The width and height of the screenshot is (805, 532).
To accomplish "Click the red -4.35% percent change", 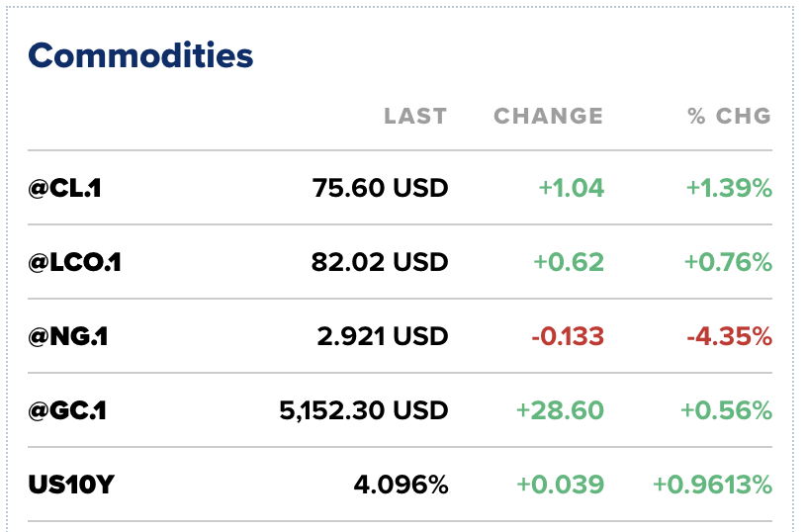I will click(728, 336).
